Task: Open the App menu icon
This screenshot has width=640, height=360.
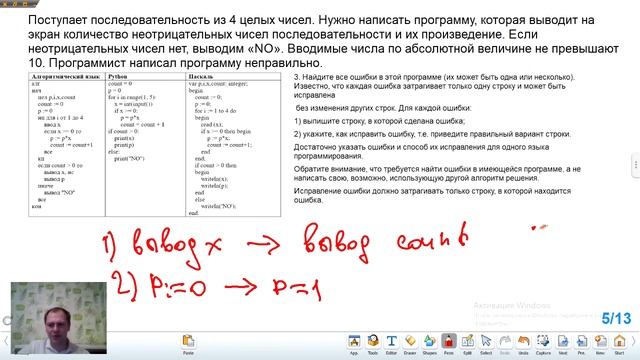Action: 354,343
